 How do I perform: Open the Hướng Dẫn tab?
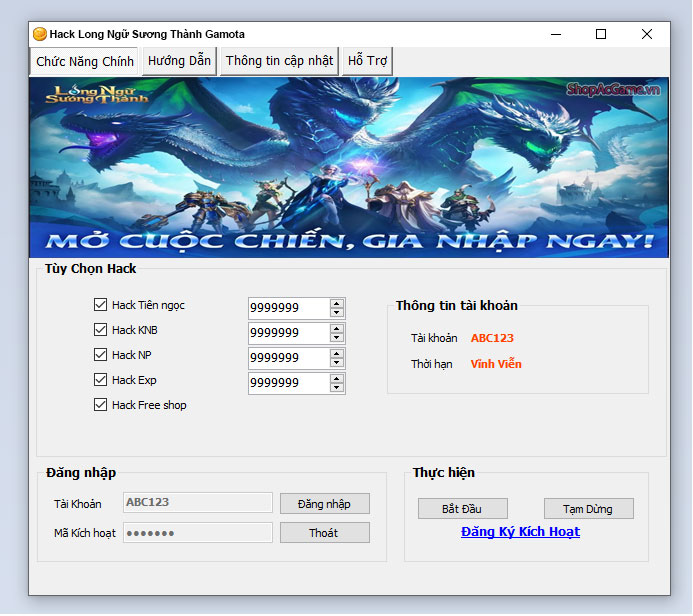179,61
